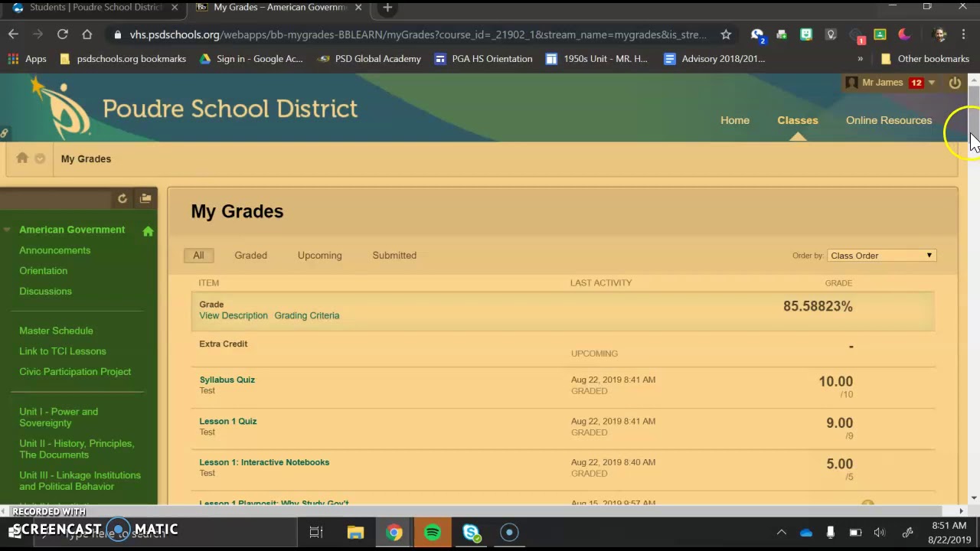Expand more bookmarks chevron
Screen dimensions: 980x551
pos(860,59)
